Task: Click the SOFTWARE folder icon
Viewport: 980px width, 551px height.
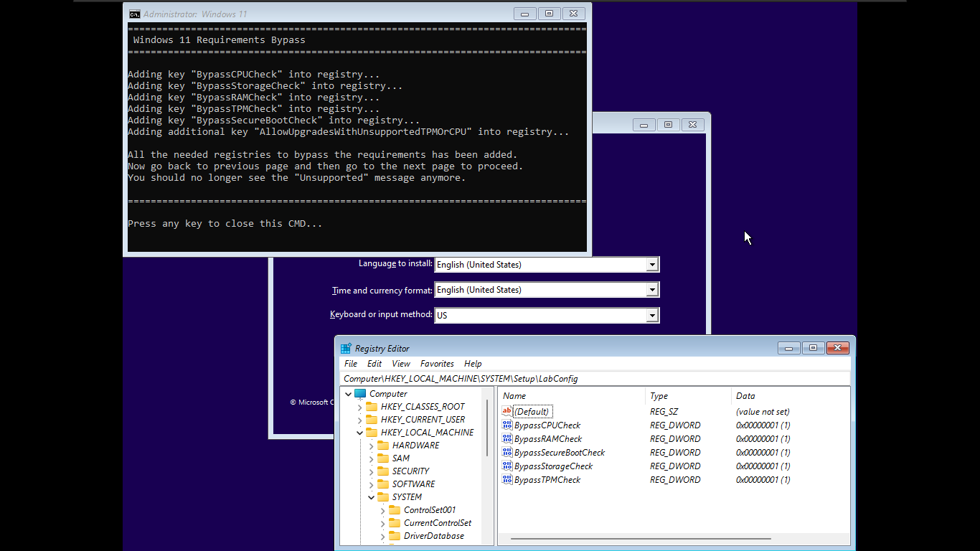Action: 383,484
